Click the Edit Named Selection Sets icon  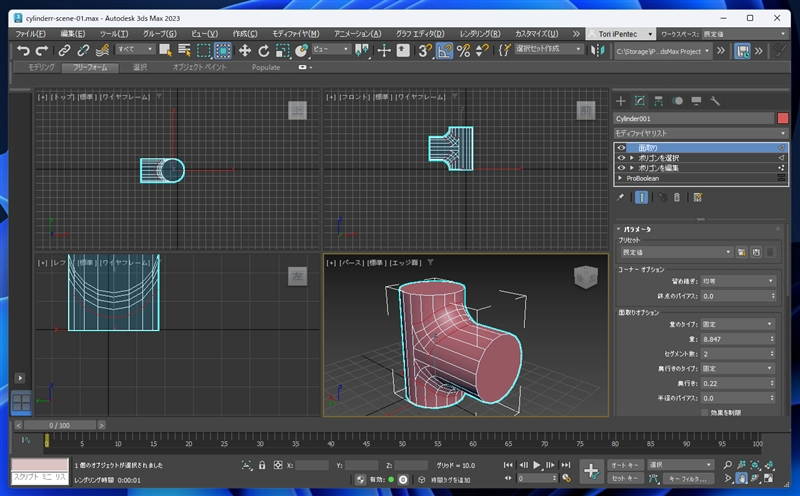click(x=505, y=50)
